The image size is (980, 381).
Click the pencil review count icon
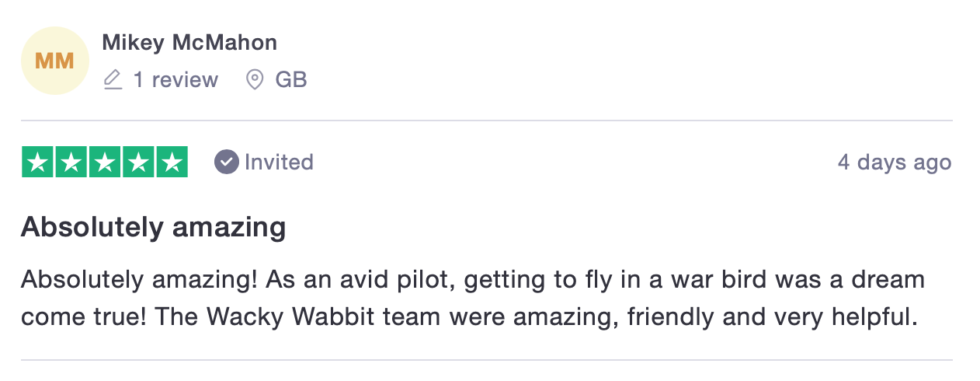click(x=113, y=79)
